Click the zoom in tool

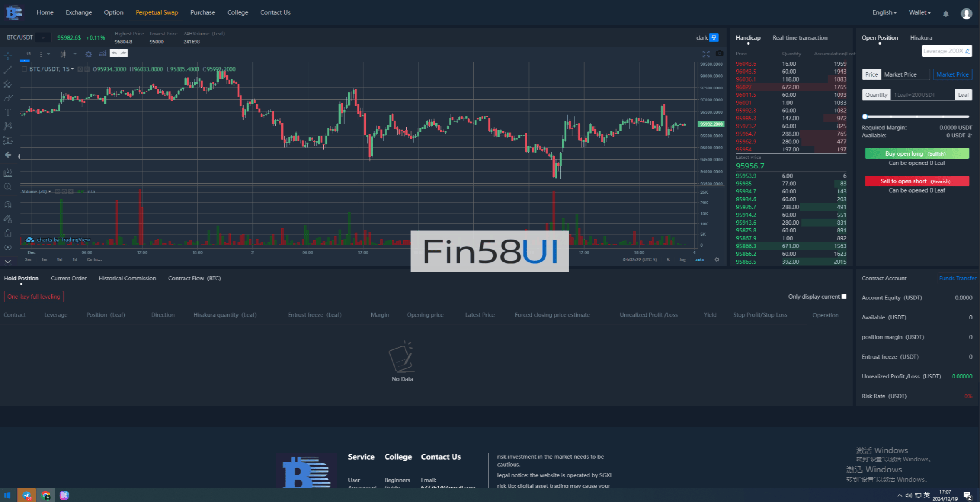click(7, 187)
